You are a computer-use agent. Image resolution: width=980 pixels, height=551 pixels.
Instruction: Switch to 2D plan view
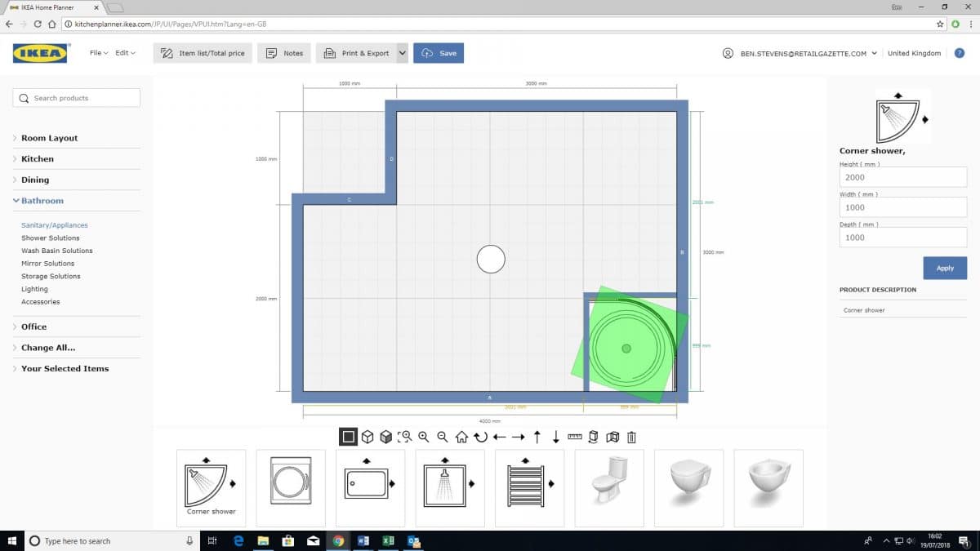(347, 437)
